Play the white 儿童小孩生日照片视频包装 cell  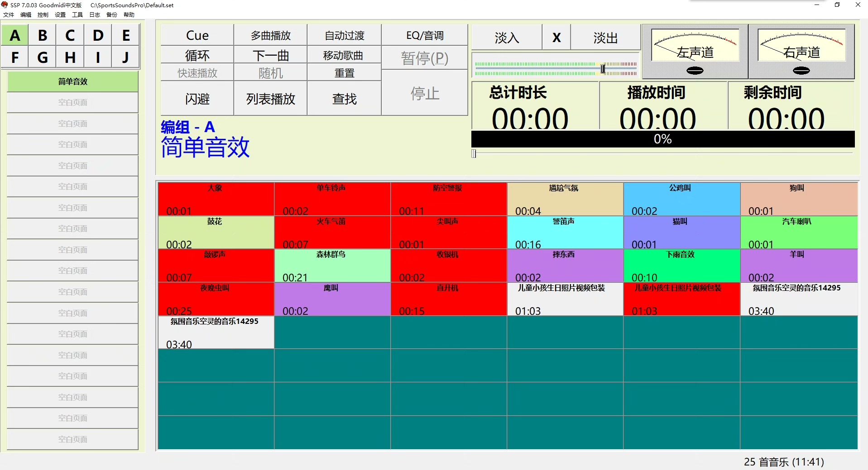pyautogui.click(x=565, y=299)
